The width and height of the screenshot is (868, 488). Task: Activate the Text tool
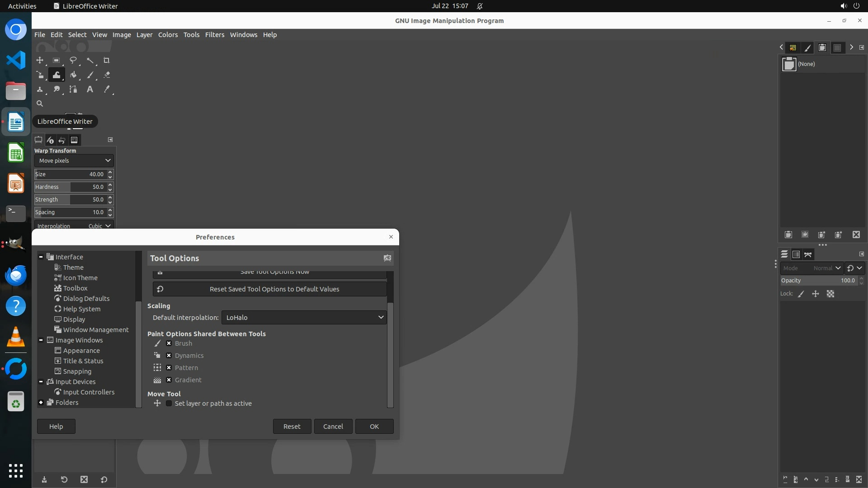point(90,89)
